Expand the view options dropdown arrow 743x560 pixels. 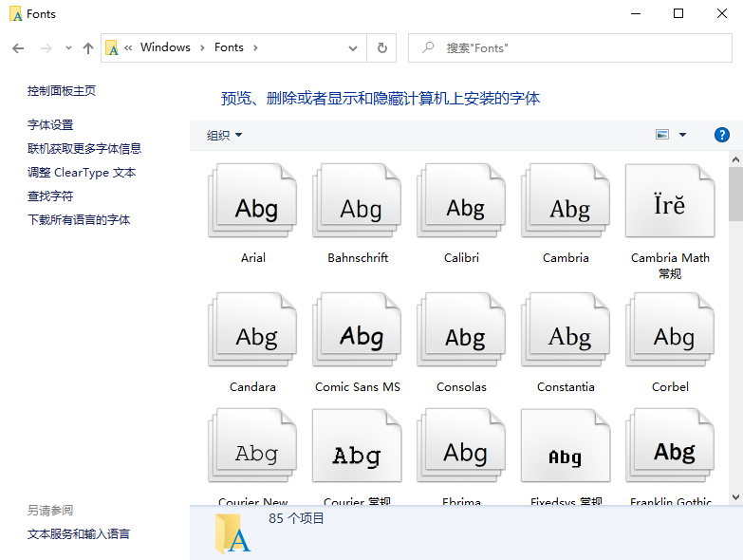click(x=682, y=135)
